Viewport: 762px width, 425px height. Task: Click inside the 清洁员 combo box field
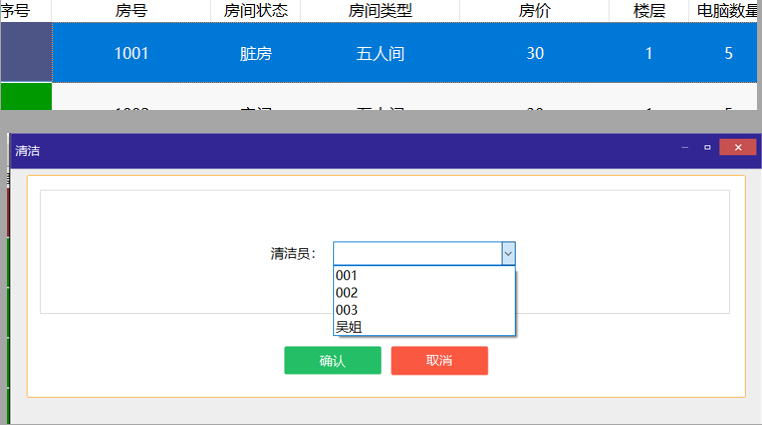point(417,254)
